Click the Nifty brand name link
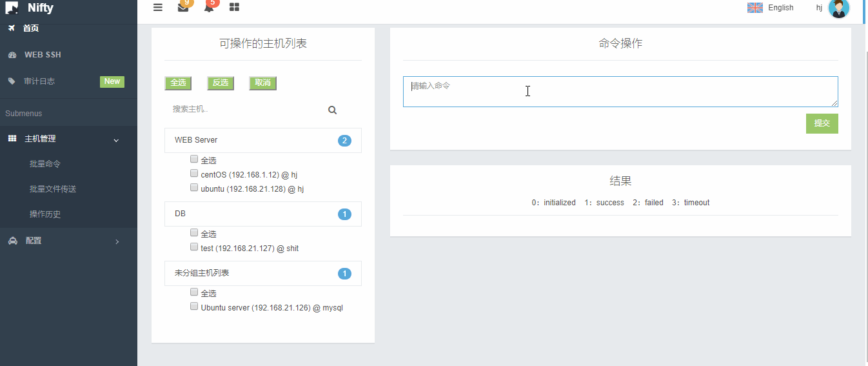Screen dimensions: 868x366 [x=41, y=8]
